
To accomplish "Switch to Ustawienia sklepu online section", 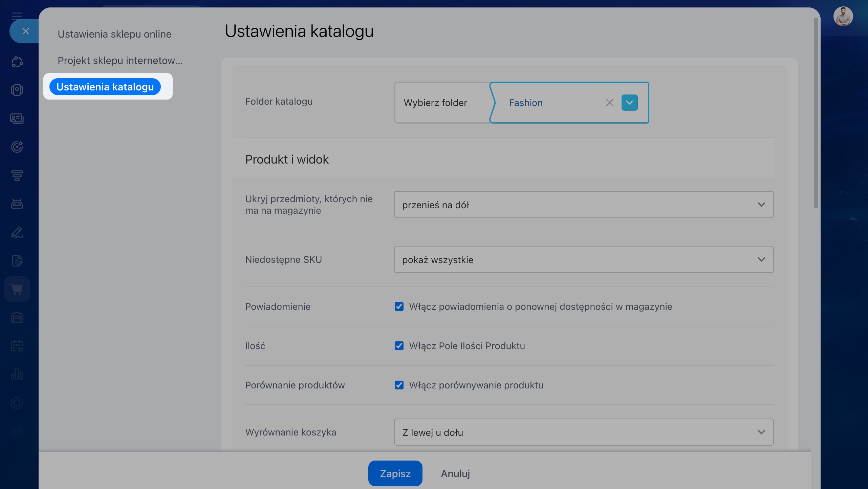I will click(114, 34).
